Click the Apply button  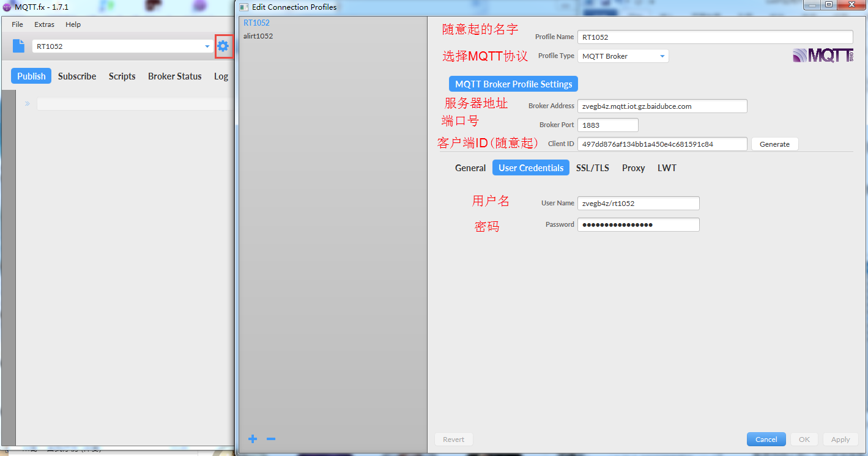coord(840,439)
